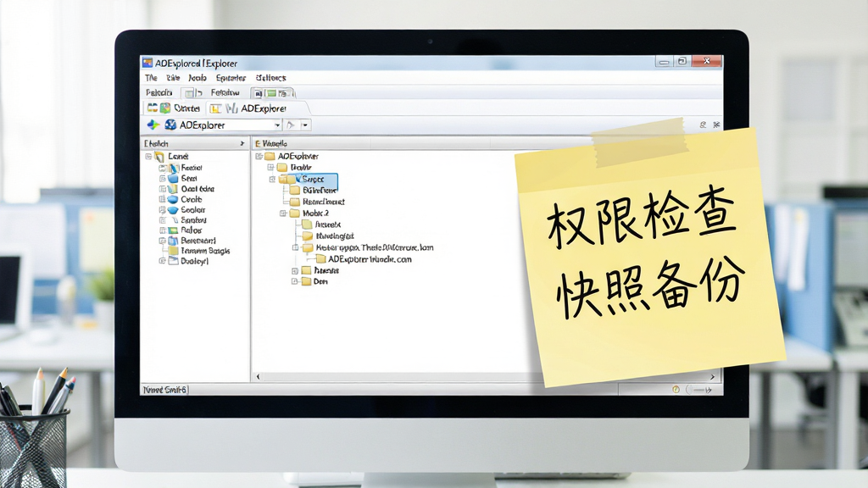
Task: Click the last icon in the three-icon toolbar group
Action: pyautogui.click(x=283, y=93)
